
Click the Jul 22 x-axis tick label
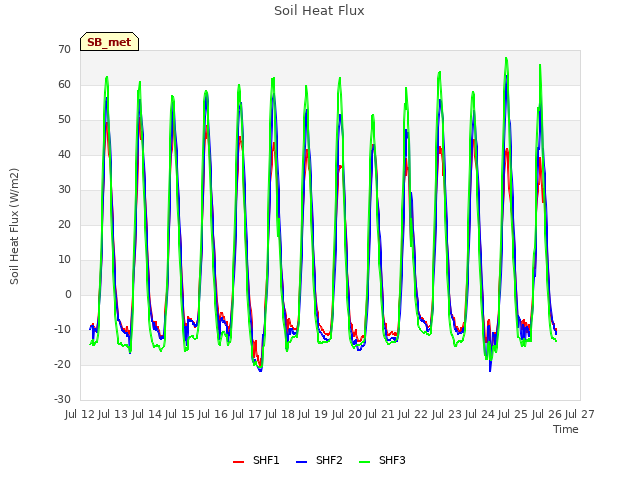point(413,414)
